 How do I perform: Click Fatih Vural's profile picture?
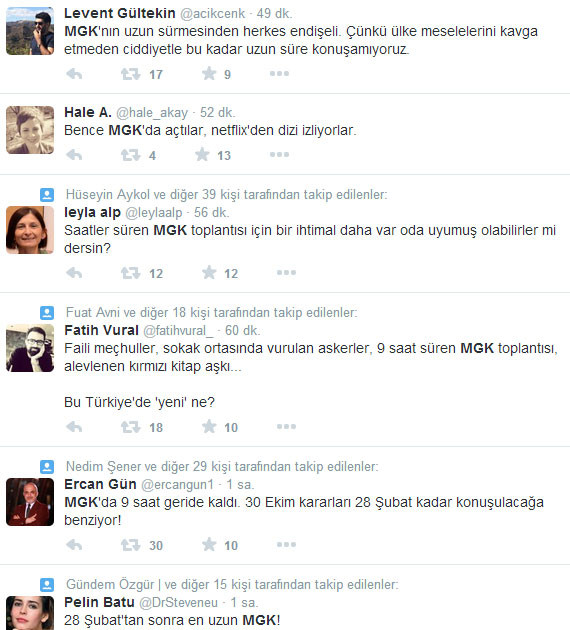30,348
